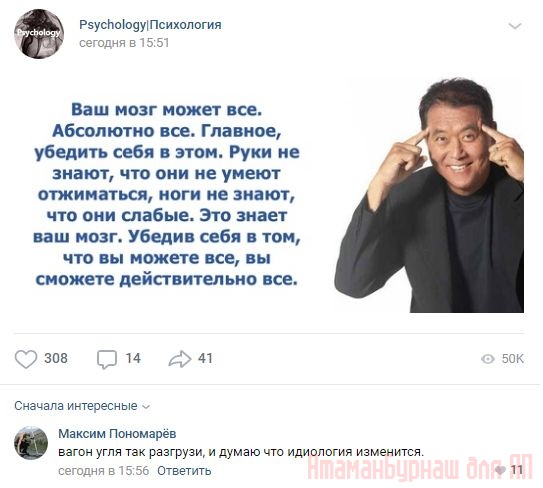Open post options chevron at top right
This screenshot has width=543, height=488.
pyautogui.click(x=515, y=26)
